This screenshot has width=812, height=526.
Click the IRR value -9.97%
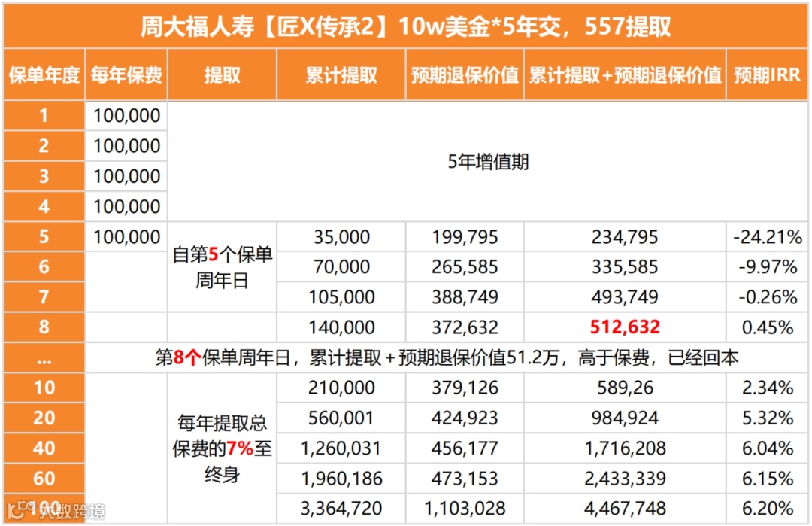coord(768,267)
